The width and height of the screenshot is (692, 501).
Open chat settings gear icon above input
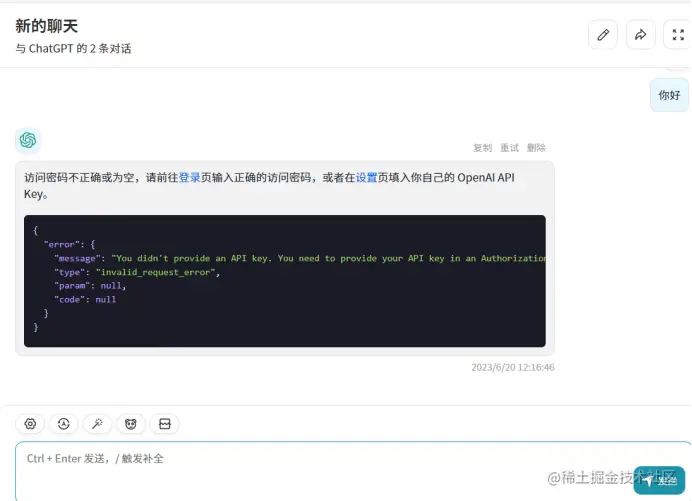(x=30, y=424)
